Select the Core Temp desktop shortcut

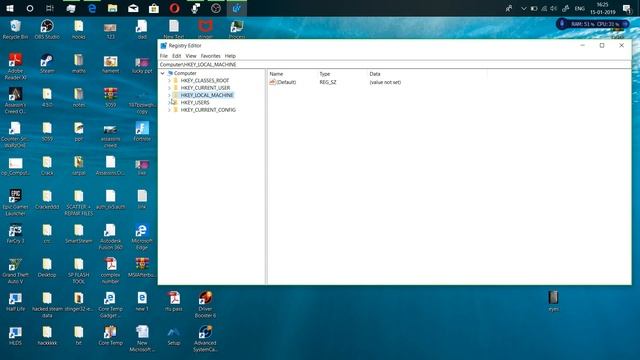click(110, 336)
